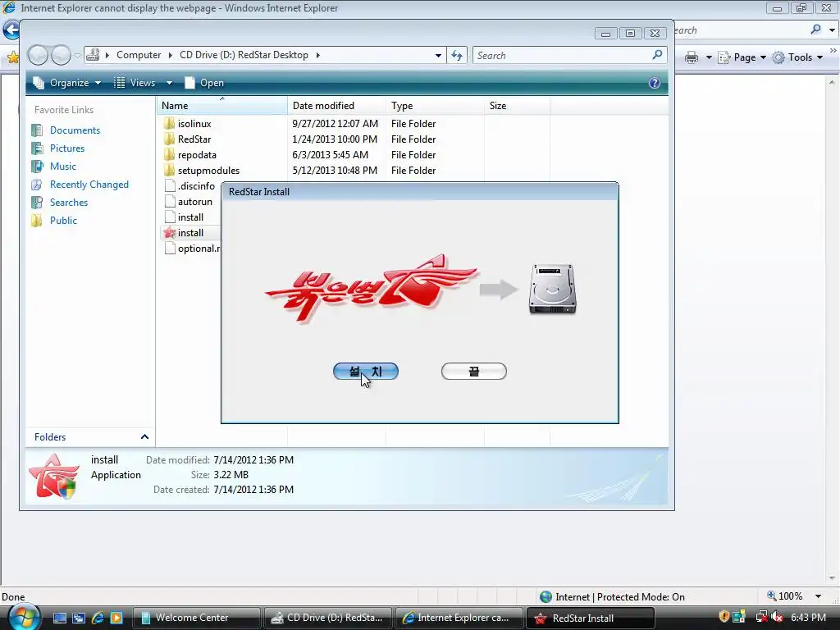The height and width of the screenshot is (630, 840).
Task: Click the hard drive icon in the installer
Action: pos(552,289)
